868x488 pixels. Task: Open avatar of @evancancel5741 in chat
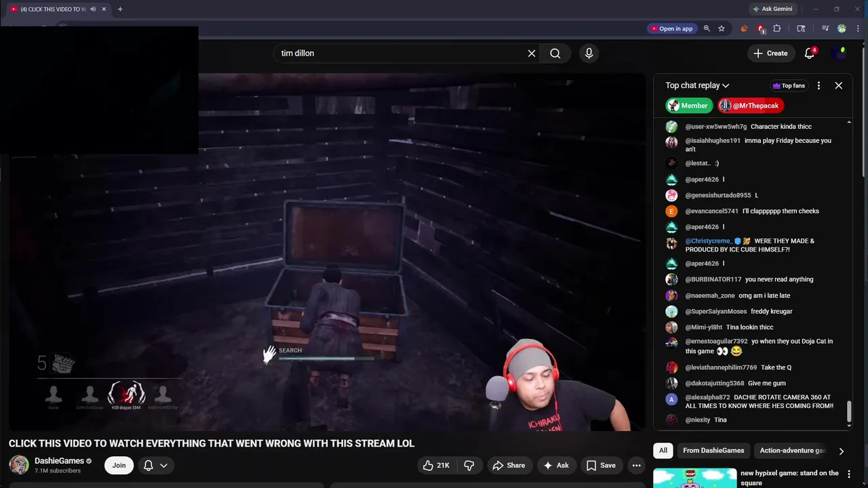(671, 211)
